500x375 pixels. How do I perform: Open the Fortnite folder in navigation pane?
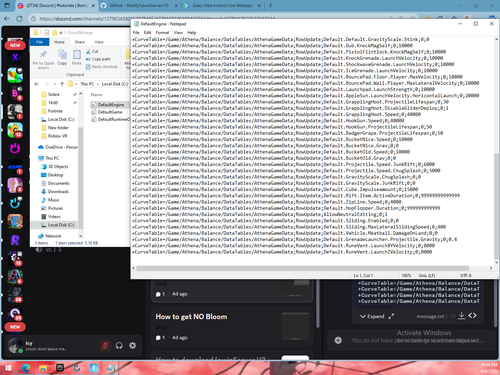55,111
